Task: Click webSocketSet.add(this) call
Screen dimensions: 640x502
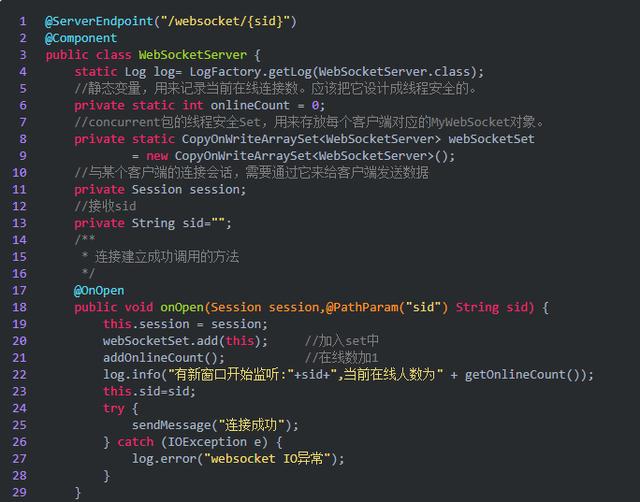Action: [x=185, y=341]
